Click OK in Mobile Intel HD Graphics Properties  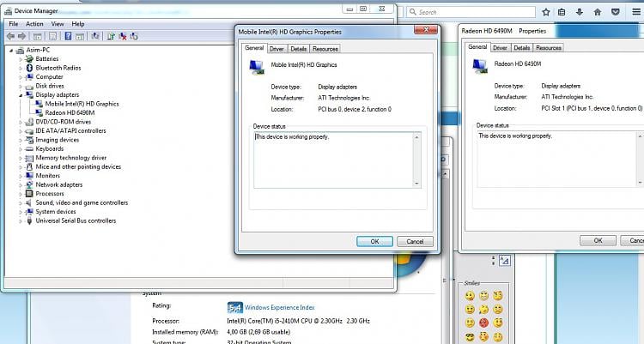point(374,241)
